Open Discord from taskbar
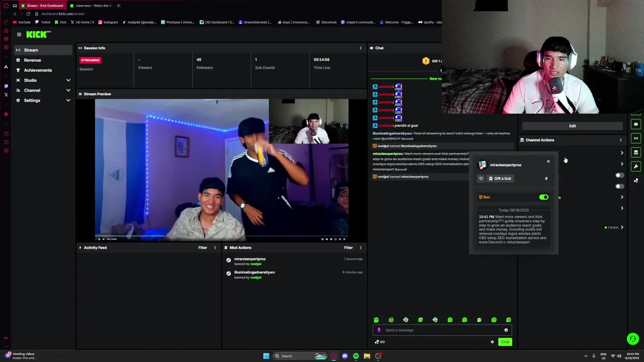The width and height of the screenshot is (644, 362). coord(345,356)
